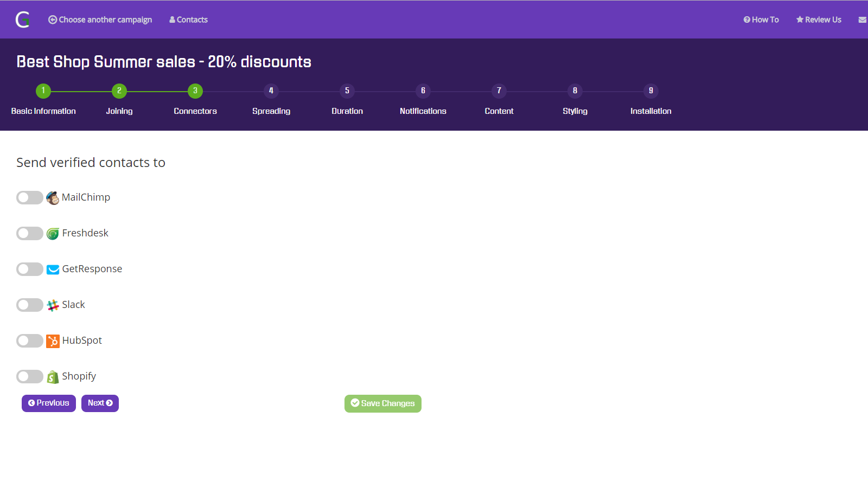Click the MailChimp label text
868x488 pixels.
pos(86,197)
